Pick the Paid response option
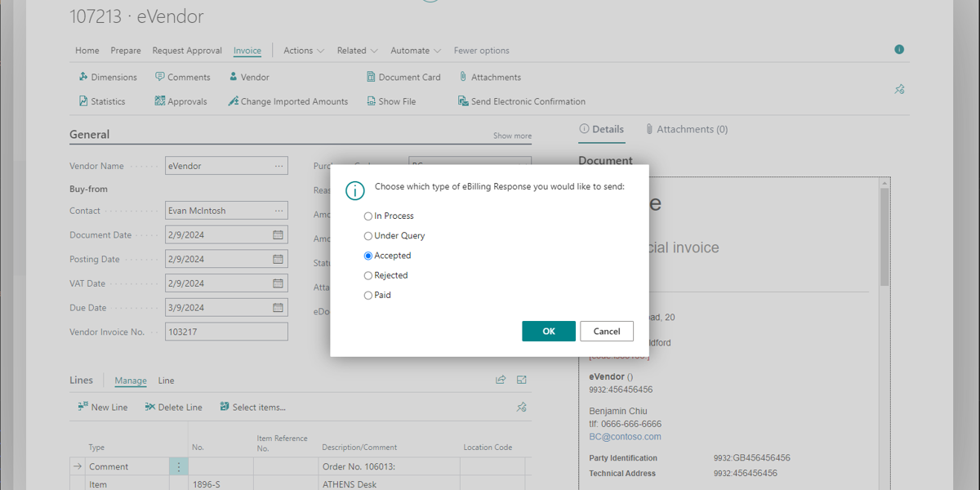The height and width of the screenshot is (490, 980). [x=368, y=296]
